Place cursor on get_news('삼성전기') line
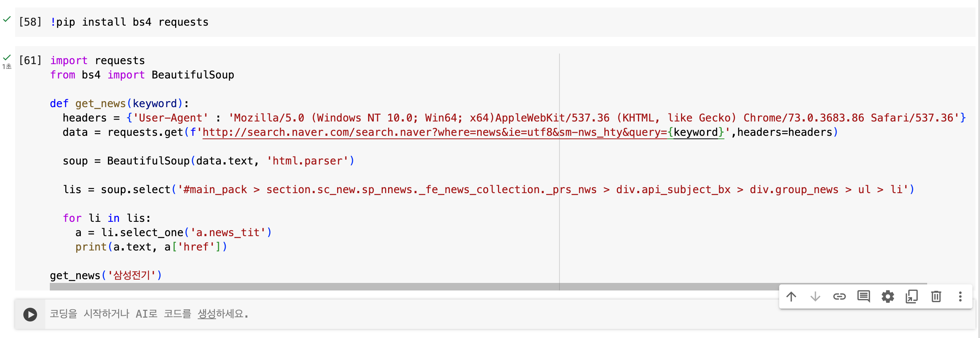 [x=106, y=275]
